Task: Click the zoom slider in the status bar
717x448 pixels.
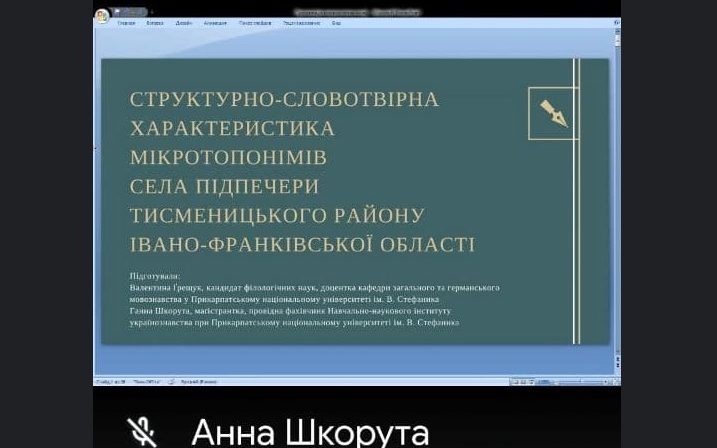Action: [578, 382]
